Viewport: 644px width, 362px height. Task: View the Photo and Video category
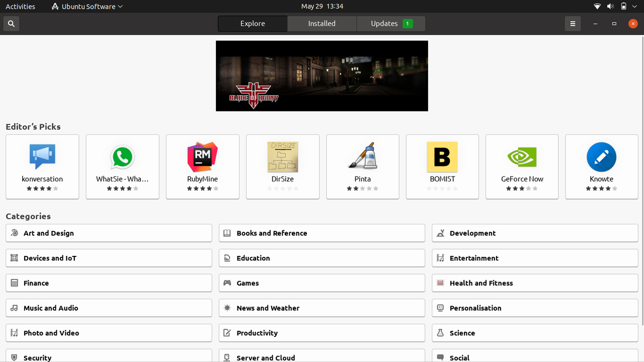pyautogui.click(x=109, y=333)
